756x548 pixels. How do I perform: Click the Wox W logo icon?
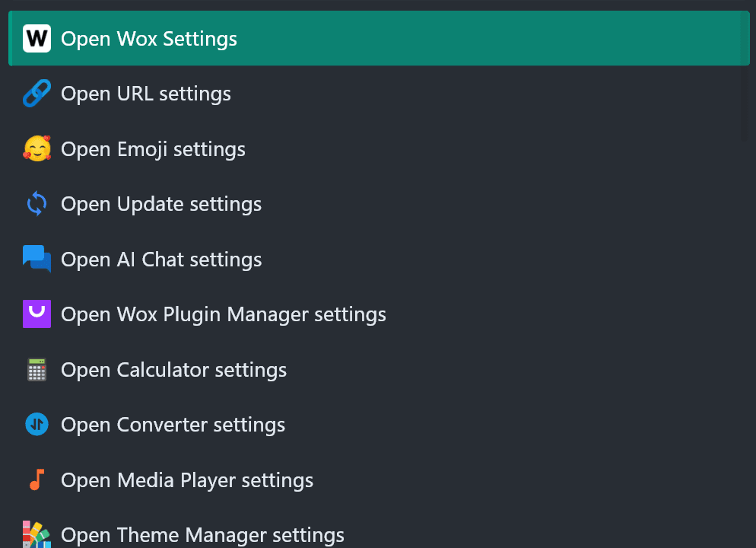tap(37, 38)
